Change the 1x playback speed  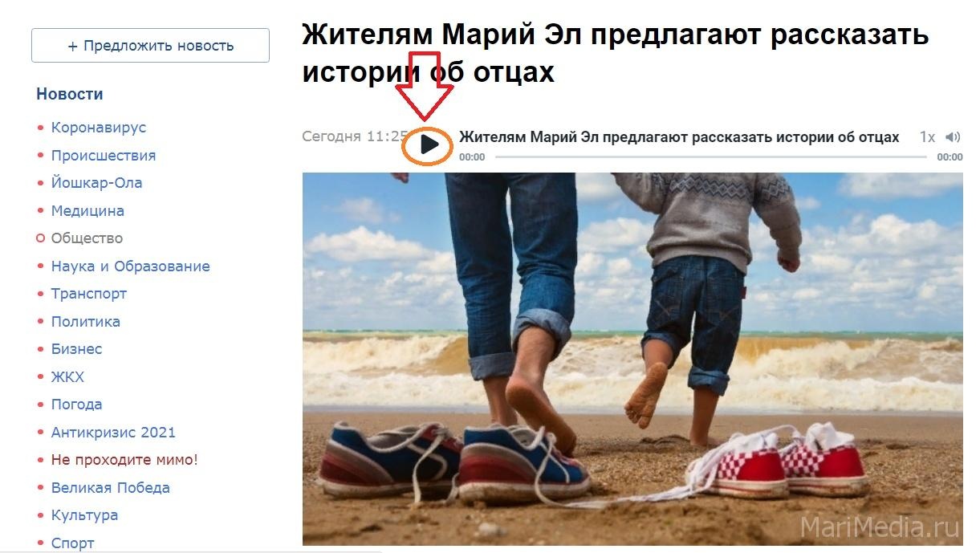pos(927,137)
